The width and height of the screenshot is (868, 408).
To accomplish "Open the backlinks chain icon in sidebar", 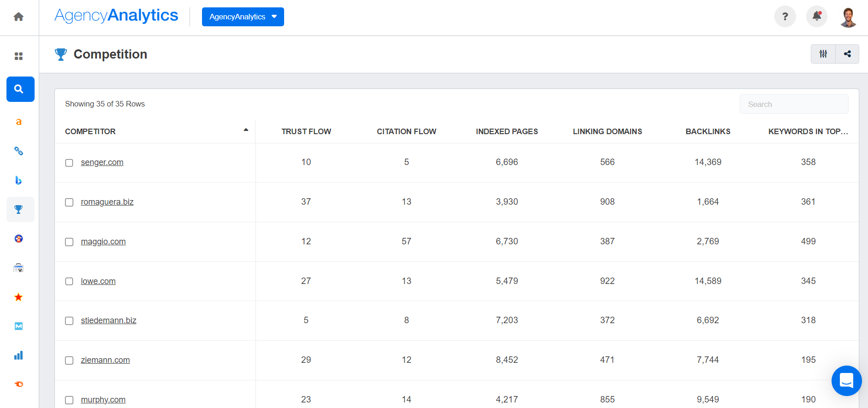I will click(x=18, y=151).
